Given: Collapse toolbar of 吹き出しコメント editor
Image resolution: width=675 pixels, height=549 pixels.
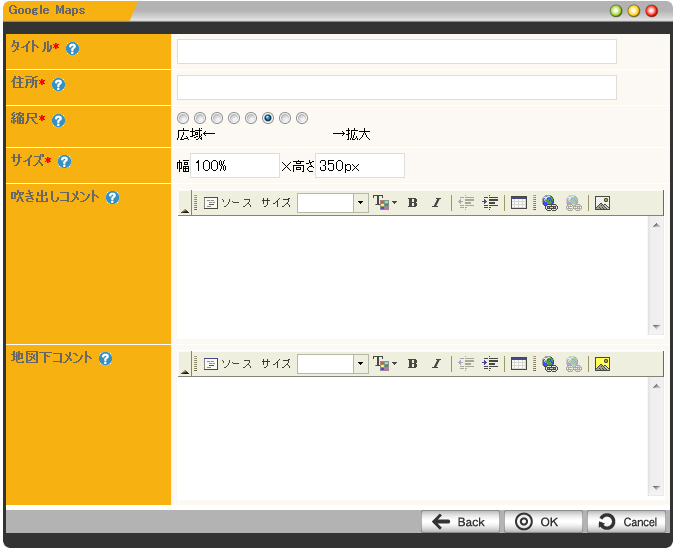Looking at the screenshot, I should 185,203.
